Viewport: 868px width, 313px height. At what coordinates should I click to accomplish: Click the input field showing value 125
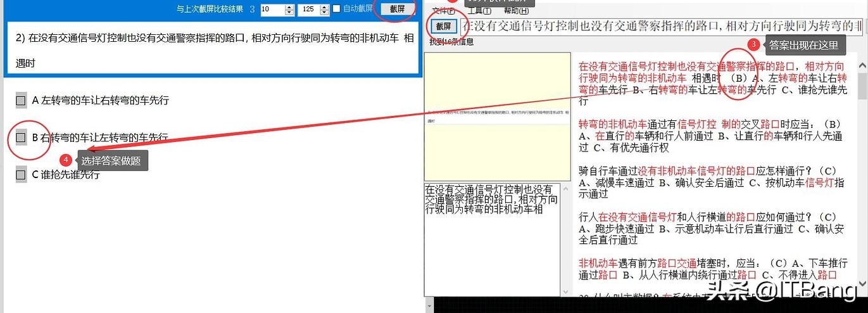coord(309,10)
